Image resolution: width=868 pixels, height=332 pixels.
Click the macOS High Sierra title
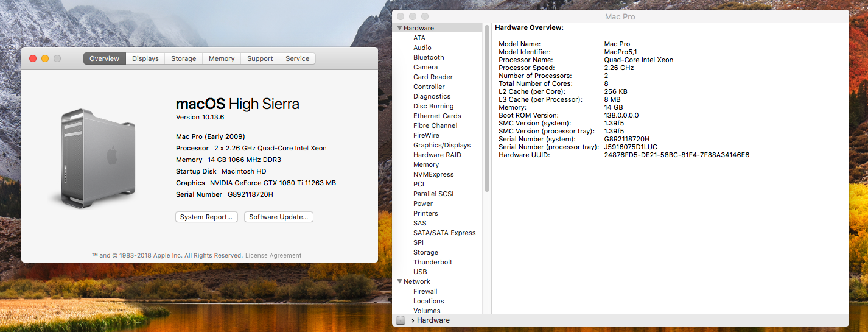point(237,104)
